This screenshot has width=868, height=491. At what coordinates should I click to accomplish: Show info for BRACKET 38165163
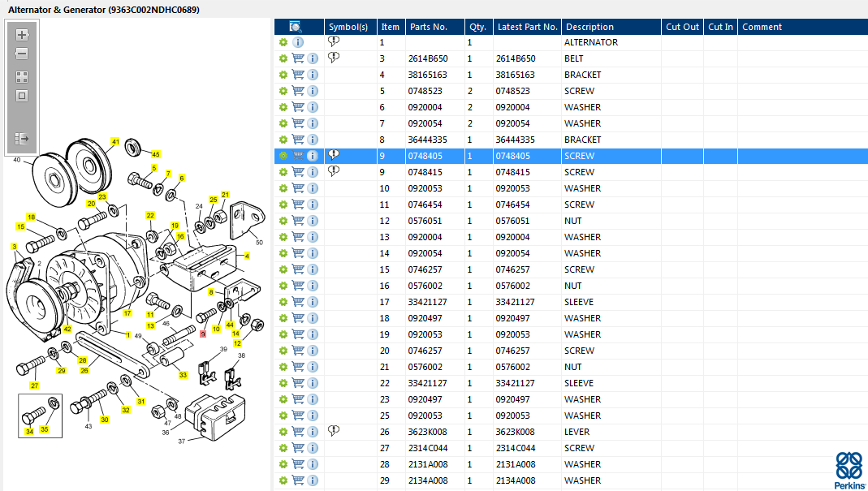click(x=313, y=75)
